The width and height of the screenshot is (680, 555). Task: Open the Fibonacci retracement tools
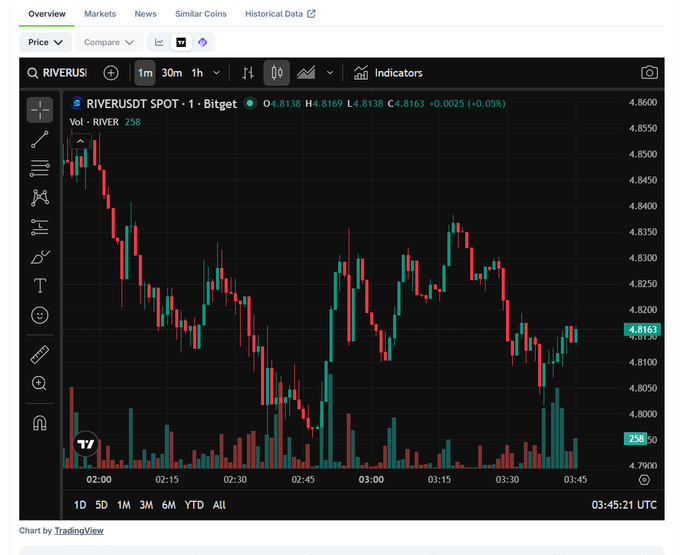point(40,169)
